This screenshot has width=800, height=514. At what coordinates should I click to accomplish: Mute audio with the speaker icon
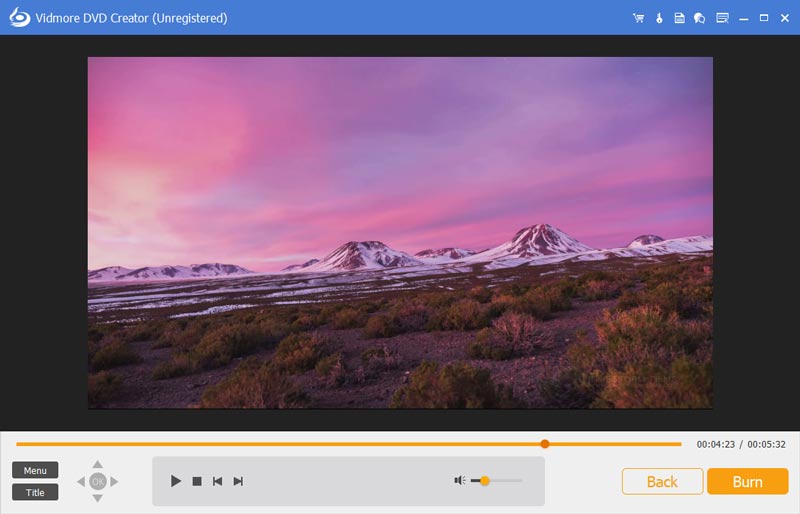click(x=460, y=481)
